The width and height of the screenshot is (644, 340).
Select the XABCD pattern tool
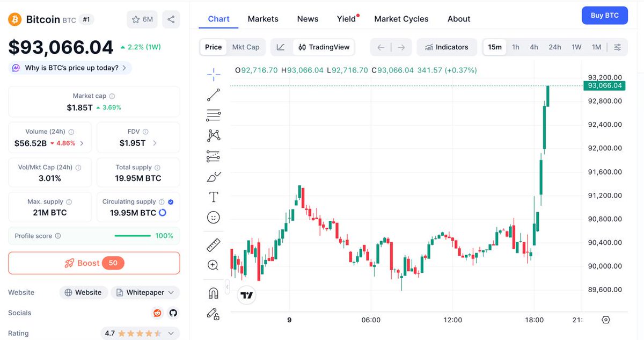pos(214,135)
